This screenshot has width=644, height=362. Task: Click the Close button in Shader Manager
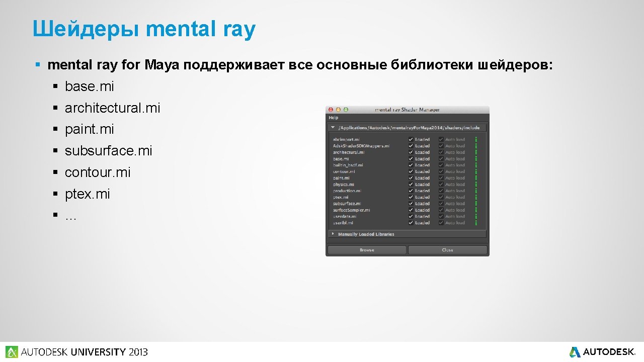pyautogui.click(x=447, y=250)
